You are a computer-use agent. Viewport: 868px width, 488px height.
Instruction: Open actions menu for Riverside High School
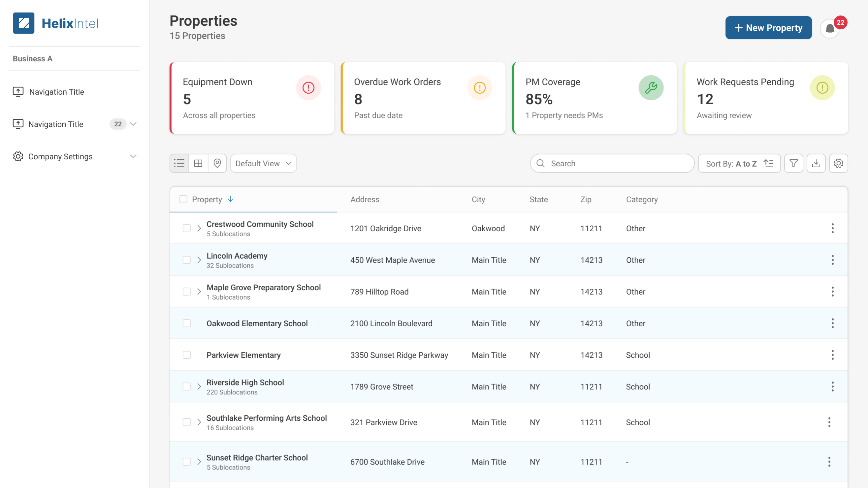[832, 387]
